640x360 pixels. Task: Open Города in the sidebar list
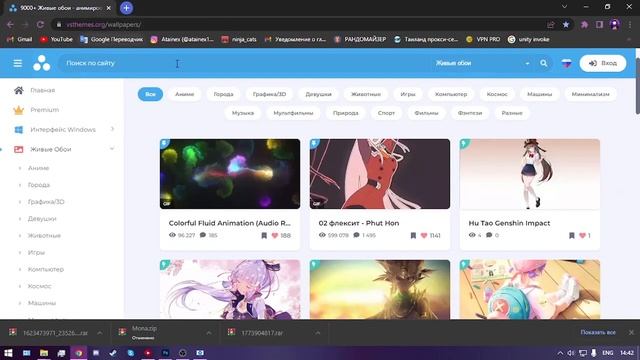(x=39, y=185)
